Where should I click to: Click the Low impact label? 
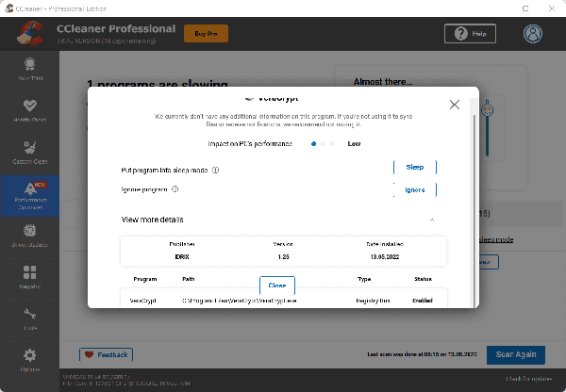coord(354,144)
